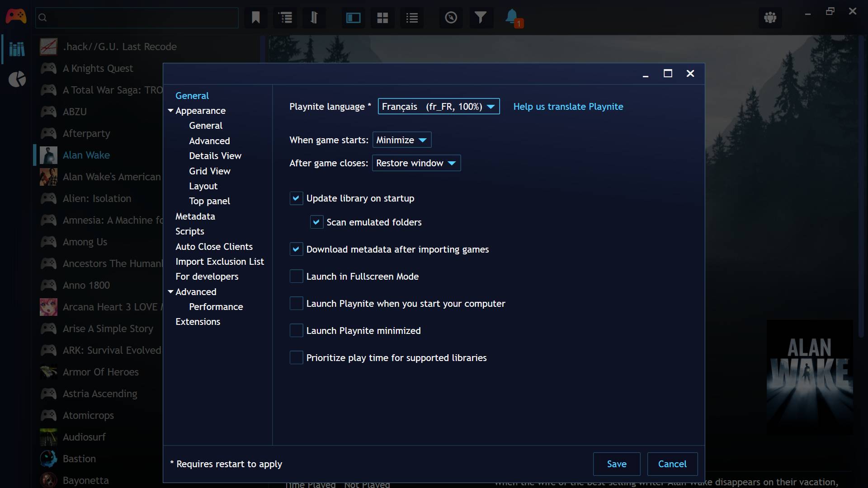Click the Scripts menu item

pos(190,231)
